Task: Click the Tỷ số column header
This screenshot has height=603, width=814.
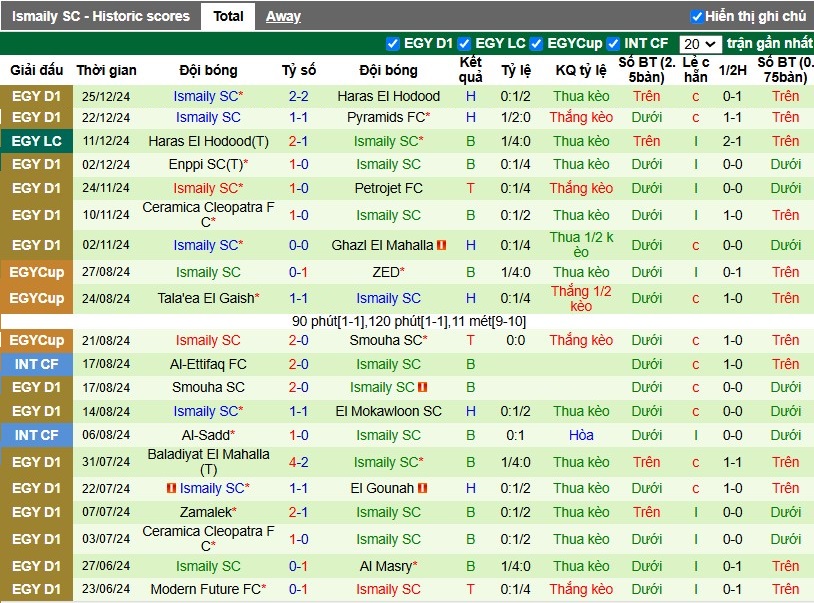Action: (299, 70)
